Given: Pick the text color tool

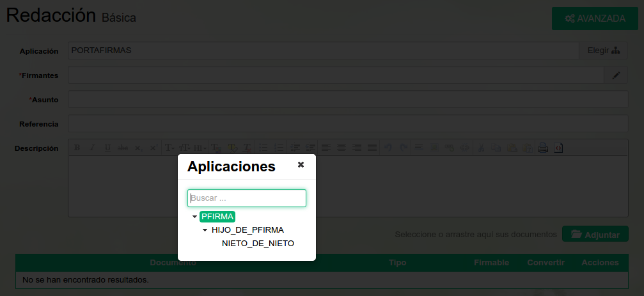Looking at the screenshot, I should coord(216,148).
